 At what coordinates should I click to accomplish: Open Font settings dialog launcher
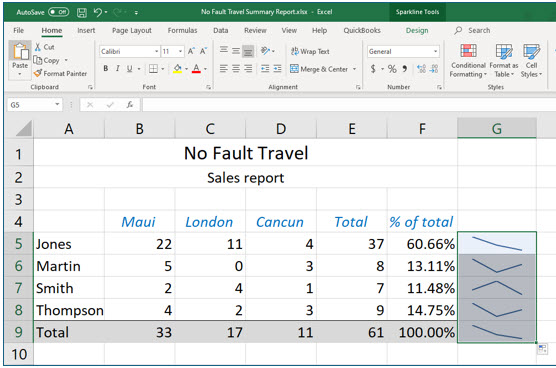(208, 87)
